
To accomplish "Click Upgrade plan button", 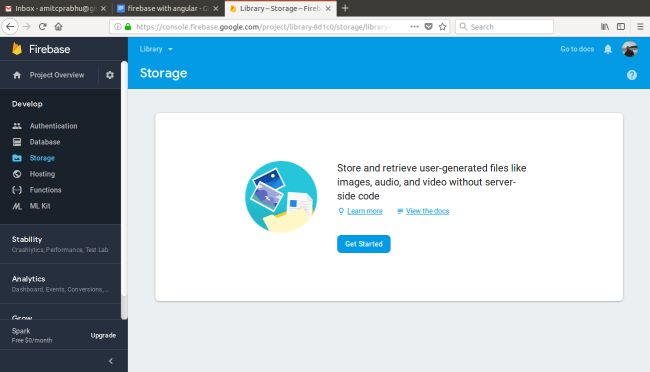I will click(x=103, y=336).
